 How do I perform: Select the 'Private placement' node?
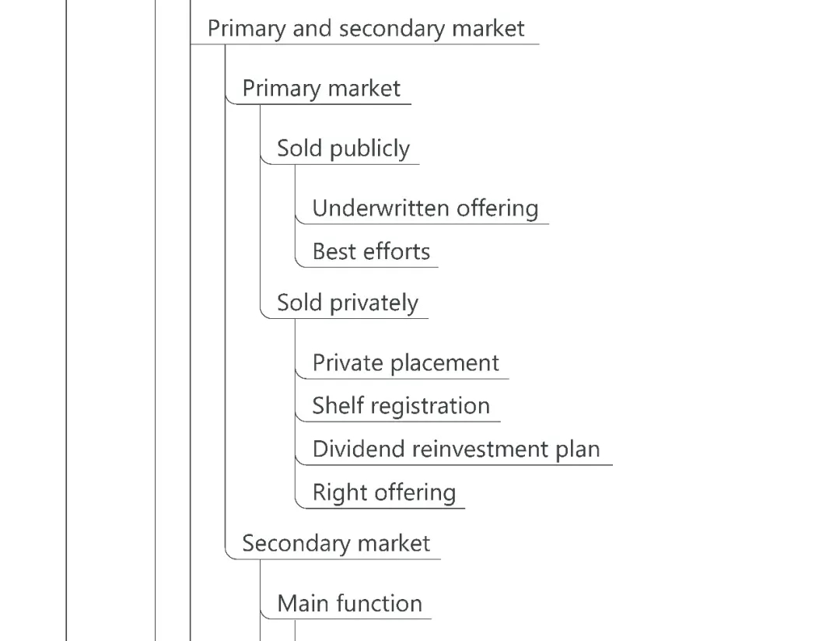405,363
